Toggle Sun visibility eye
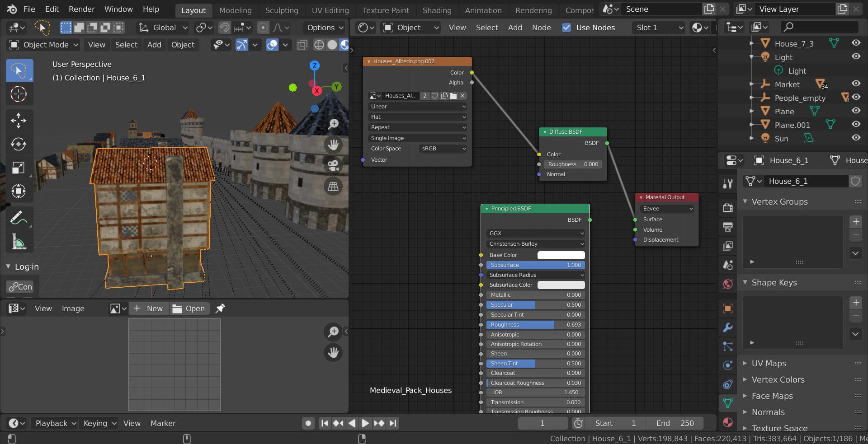Image resolution: width=868 pixels, height=444 pixels. (856, 138)
